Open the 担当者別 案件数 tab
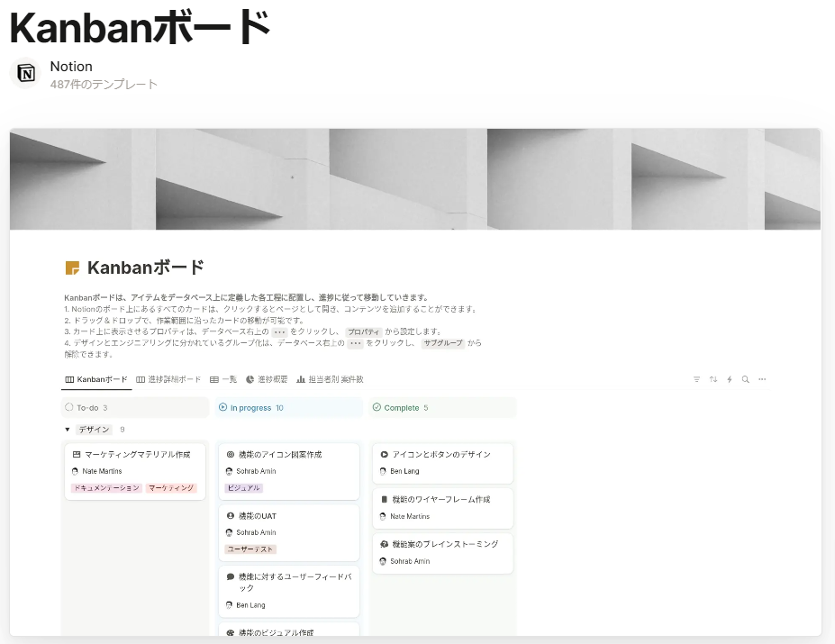The image size is (835, 644). click(x=331, y=379)
